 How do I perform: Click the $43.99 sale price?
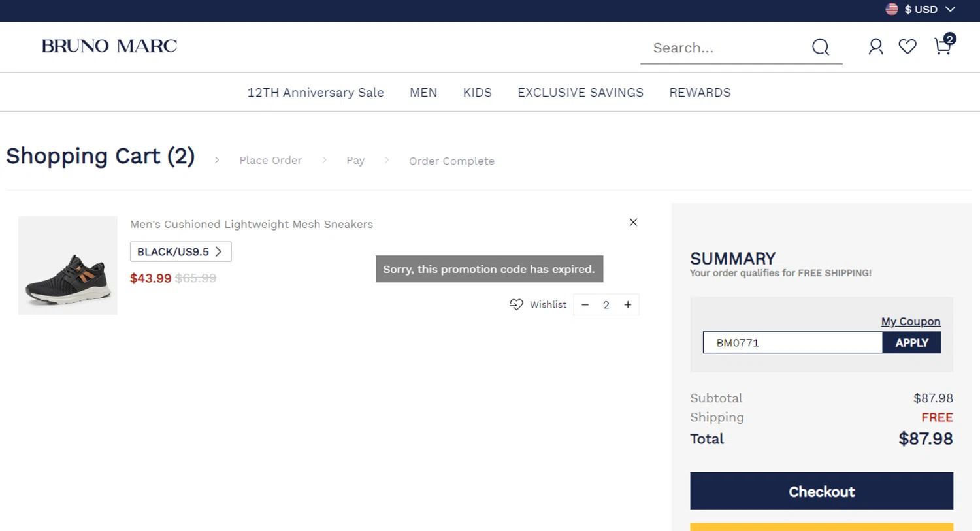coord(150,278)
